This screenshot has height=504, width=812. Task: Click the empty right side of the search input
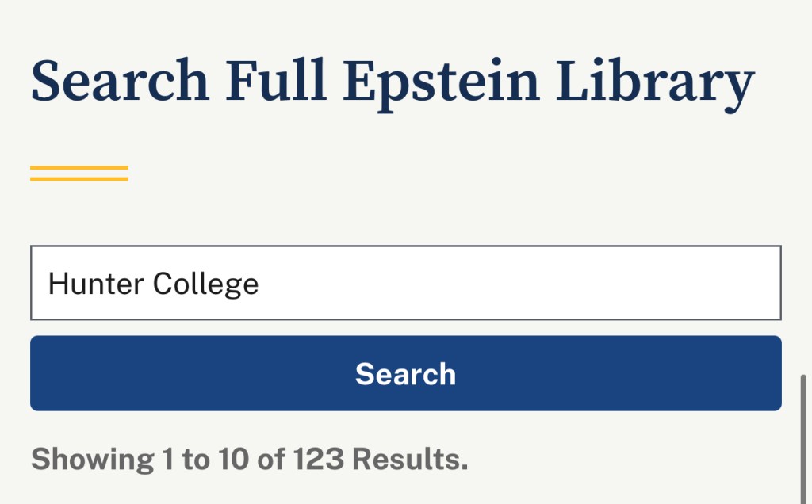click(634, 283)
